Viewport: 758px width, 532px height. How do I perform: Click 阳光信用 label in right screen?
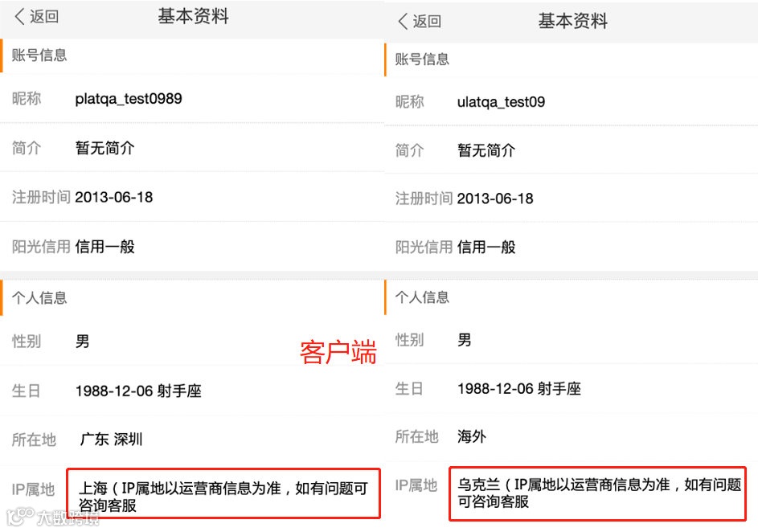tap(424, 248)
